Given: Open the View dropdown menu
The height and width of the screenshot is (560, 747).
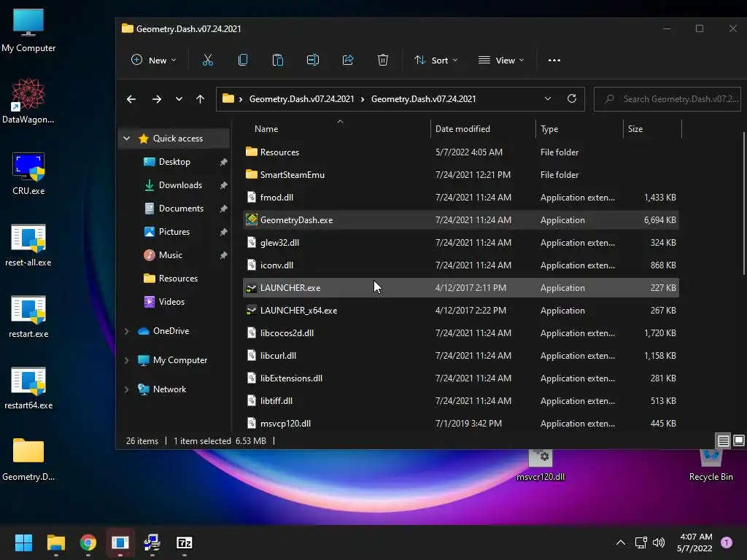Looking at the screenshot, I should tap(501, 60).
